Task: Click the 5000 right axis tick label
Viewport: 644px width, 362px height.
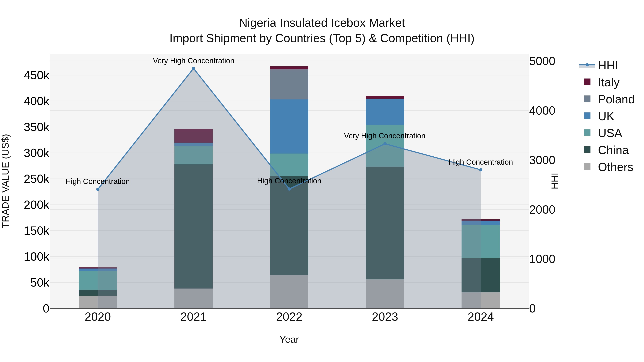Action: (542, 61)
